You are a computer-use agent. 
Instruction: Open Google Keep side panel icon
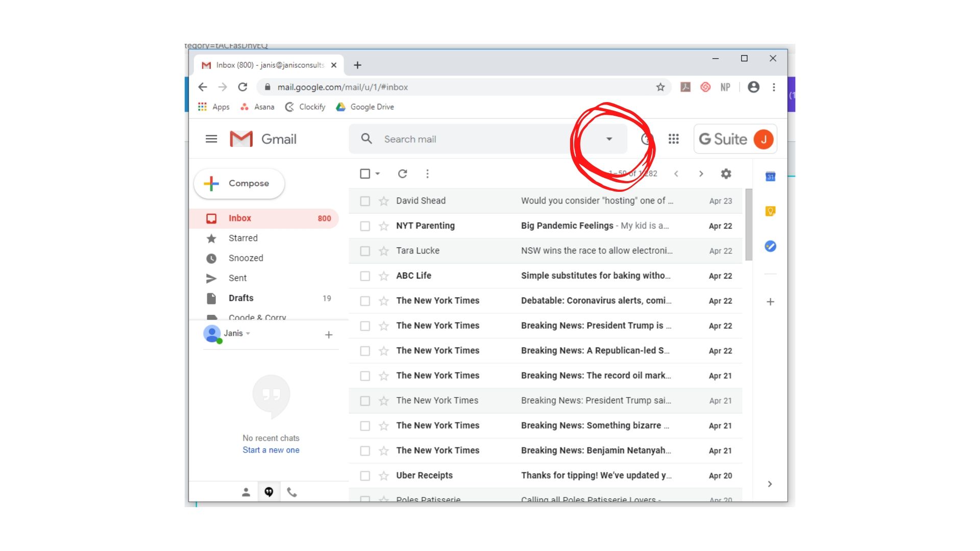coord(770,211)
